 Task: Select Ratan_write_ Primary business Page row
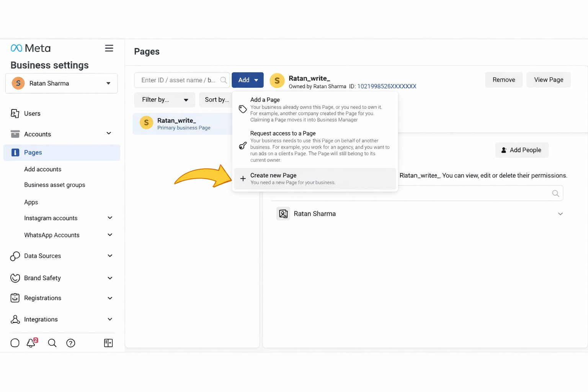point(183,124)
